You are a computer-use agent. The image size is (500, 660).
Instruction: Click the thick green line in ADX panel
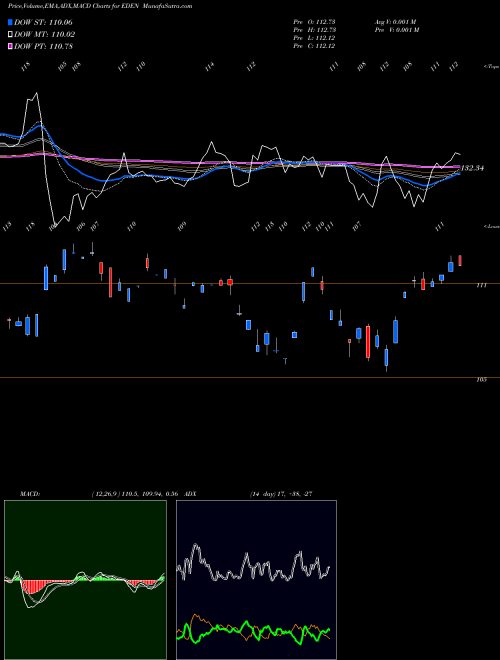[x=253, y=630]
